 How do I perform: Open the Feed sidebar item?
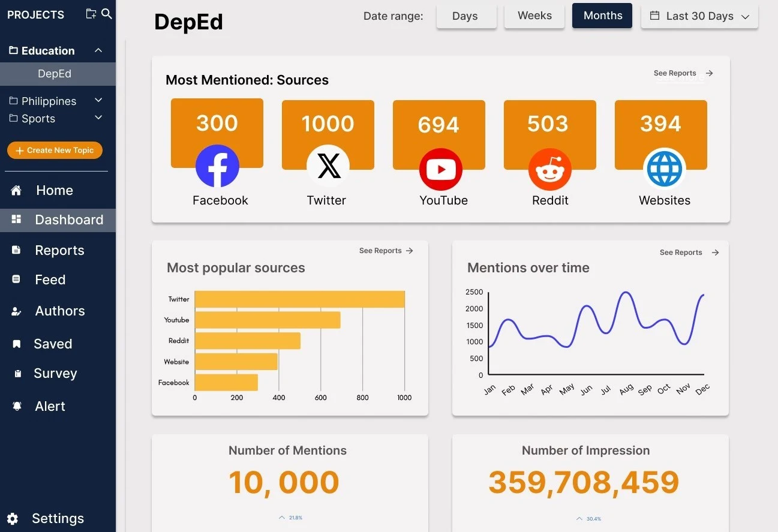(50, 279)
